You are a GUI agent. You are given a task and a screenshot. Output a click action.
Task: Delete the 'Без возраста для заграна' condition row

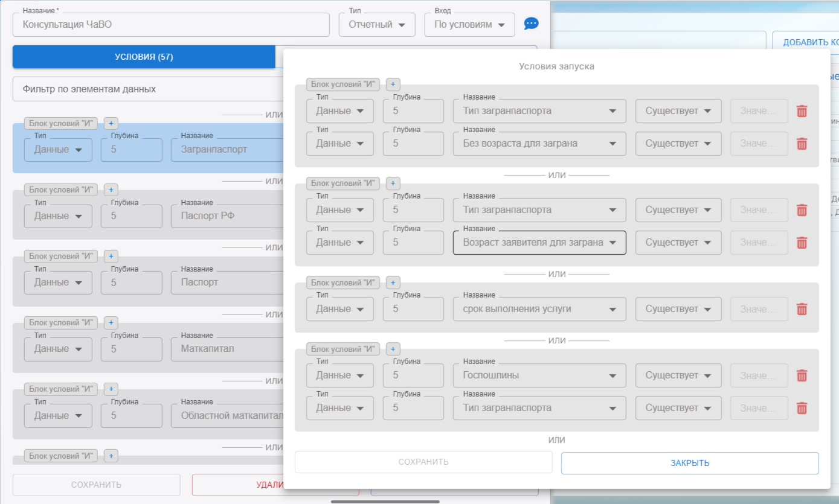802,144
